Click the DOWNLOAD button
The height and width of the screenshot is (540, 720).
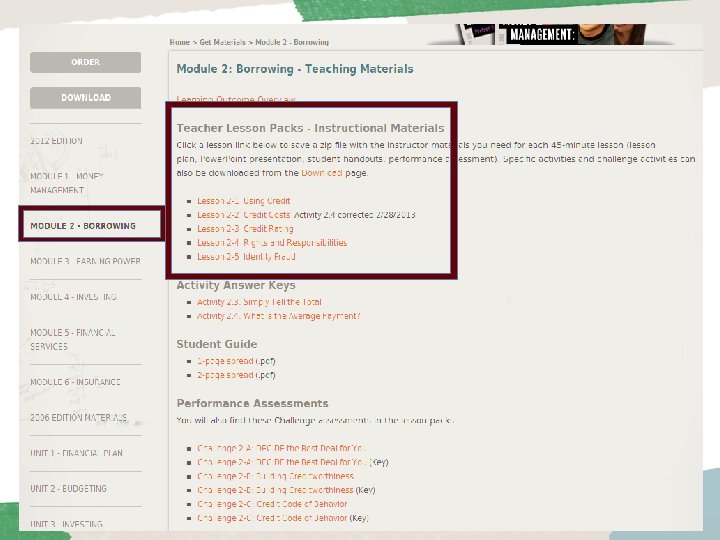pos(85,98)
